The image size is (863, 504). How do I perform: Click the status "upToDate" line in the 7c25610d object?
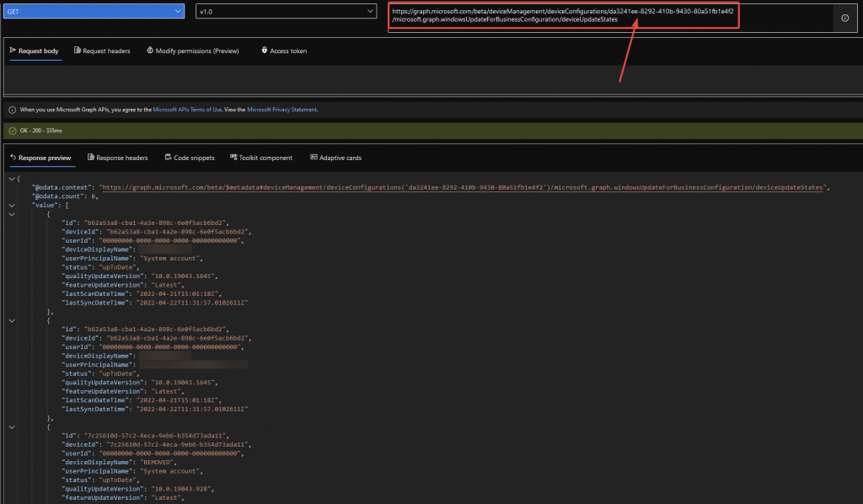point(100,480)
